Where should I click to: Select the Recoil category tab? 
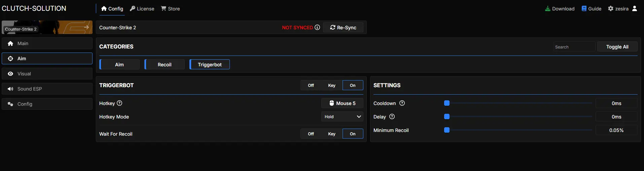(165, 65)
